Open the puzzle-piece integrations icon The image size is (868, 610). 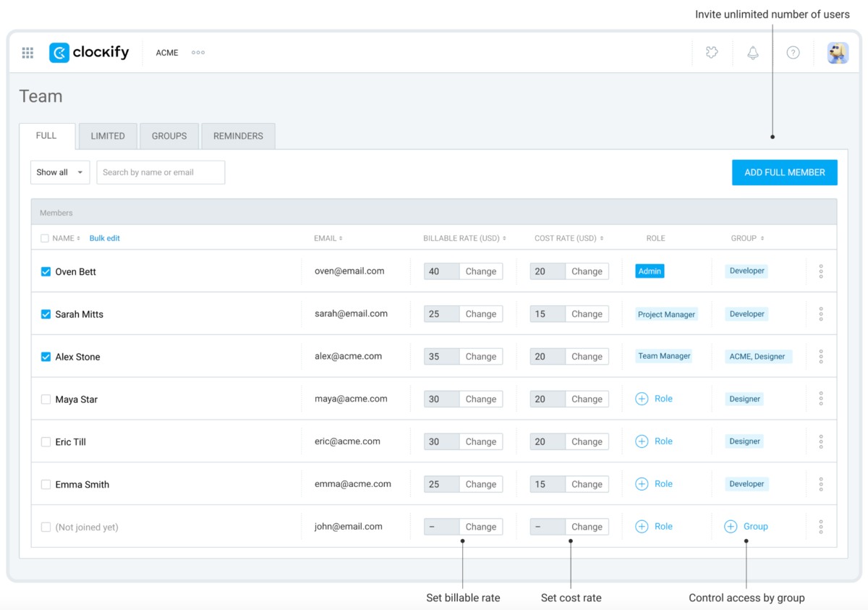click(712, 53)
